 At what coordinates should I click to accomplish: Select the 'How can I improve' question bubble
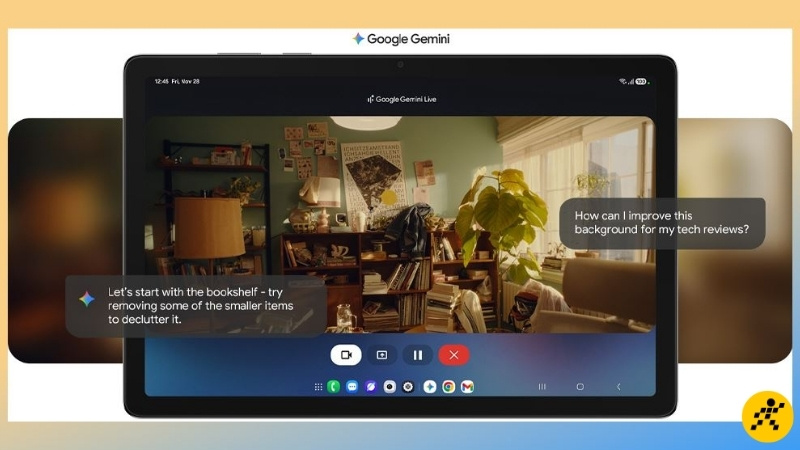(x=662, y=223)
